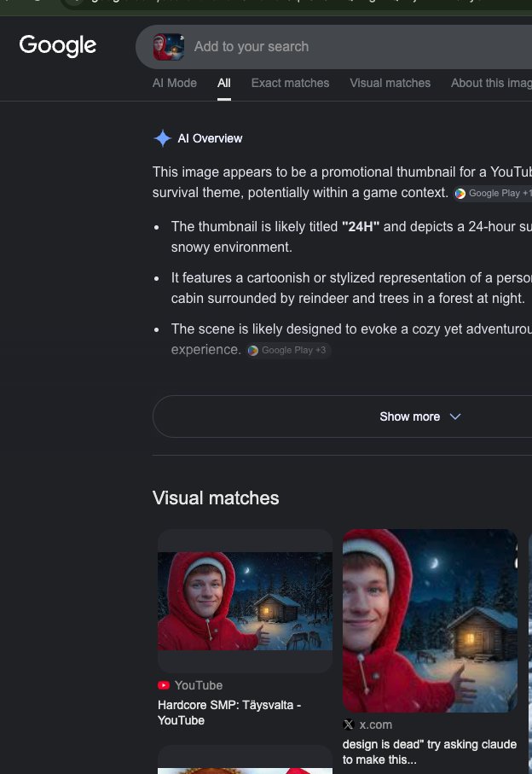The height and width of the screenshot is (774, 532).
Task: Open the YouTube visual match thumbnail
Action: point(245,602)
